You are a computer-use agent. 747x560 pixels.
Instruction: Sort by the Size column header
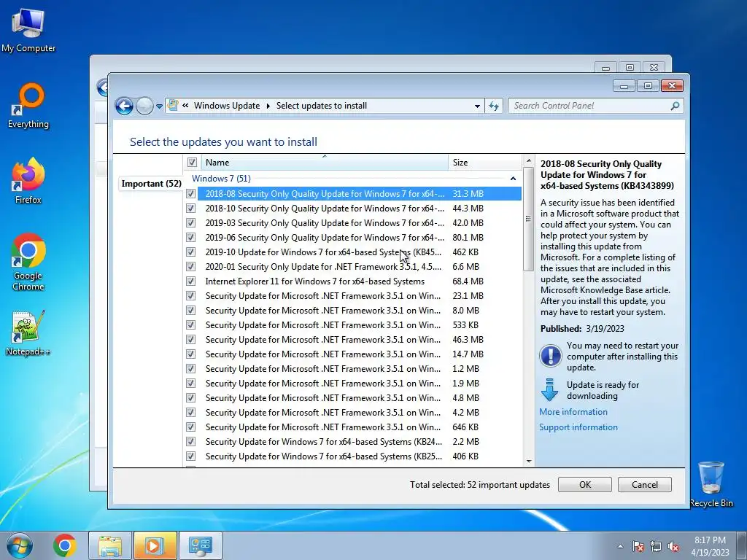point(485,163)
